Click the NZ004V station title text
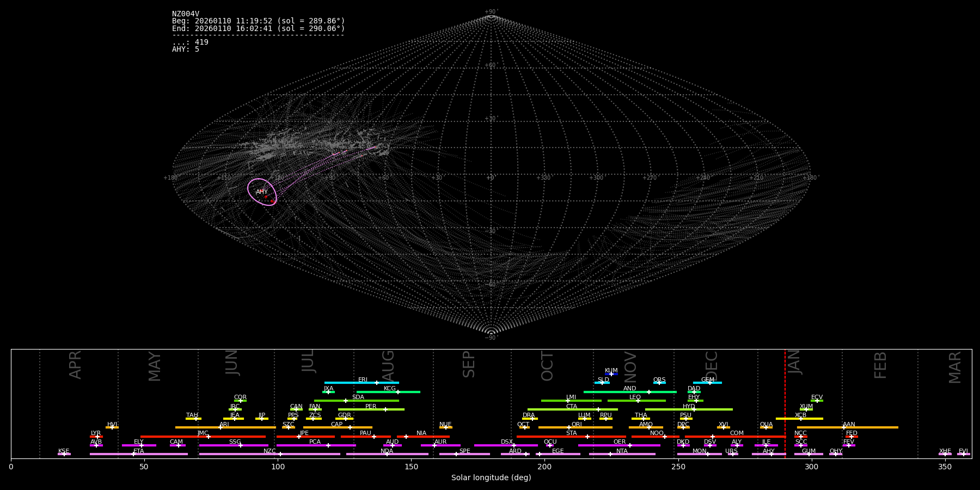This screenshot has width=980, height=490. pyautogui.click(x=186, y=14)
